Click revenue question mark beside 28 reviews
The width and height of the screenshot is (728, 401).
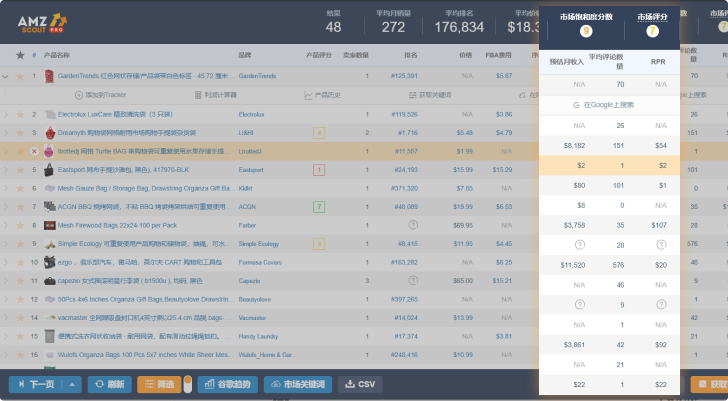[580, 245]
